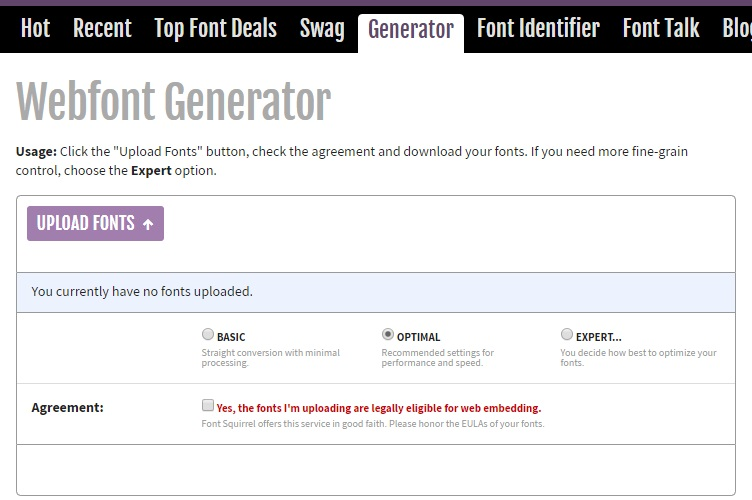Viewport: 752px width, 500px height.
Task: Click the red 'Yes, the fonts I'm uploading' text
Action: [378, 408]
